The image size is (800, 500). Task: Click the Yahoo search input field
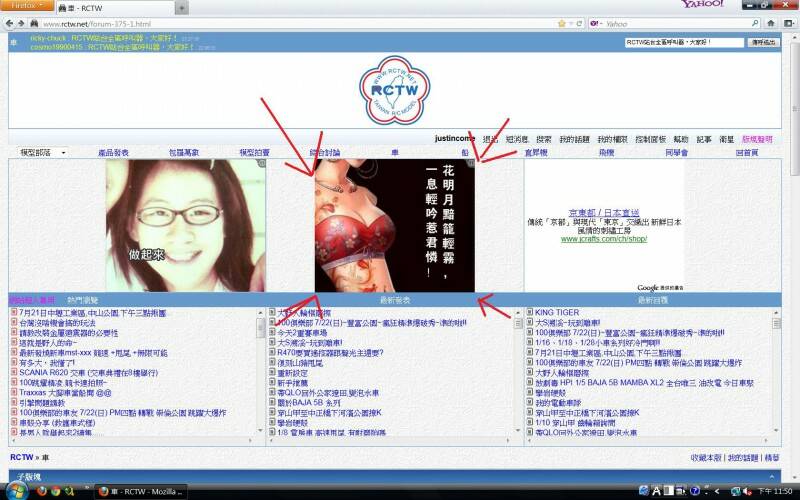(678, 23)
